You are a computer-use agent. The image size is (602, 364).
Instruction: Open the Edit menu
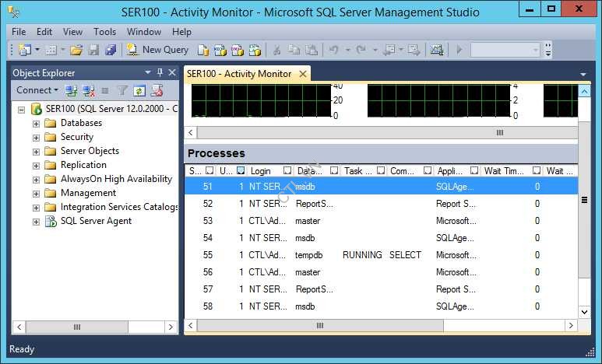click(x=44, y=32)
